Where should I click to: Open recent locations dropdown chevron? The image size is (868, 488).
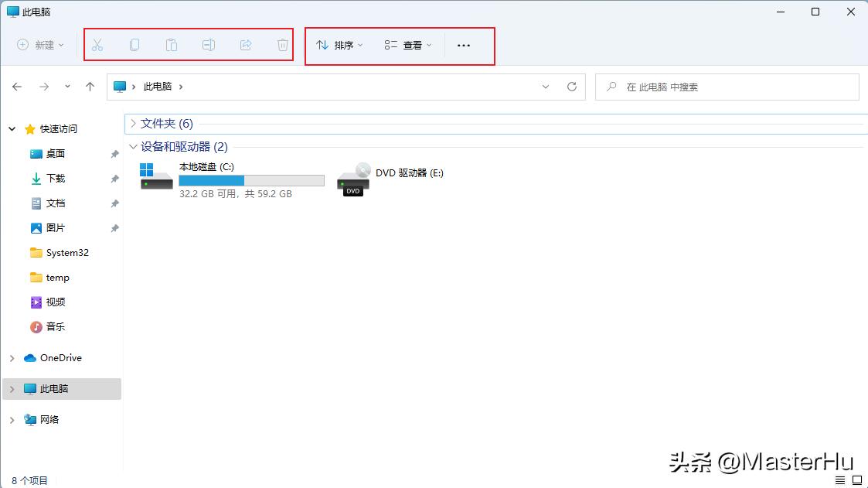coord(67,87)
